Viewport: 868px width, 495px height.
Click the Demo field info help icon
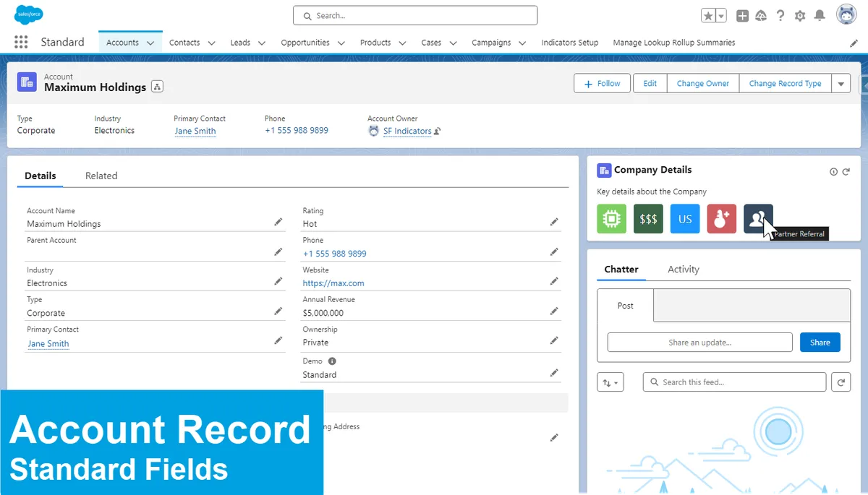coord(332,361)
